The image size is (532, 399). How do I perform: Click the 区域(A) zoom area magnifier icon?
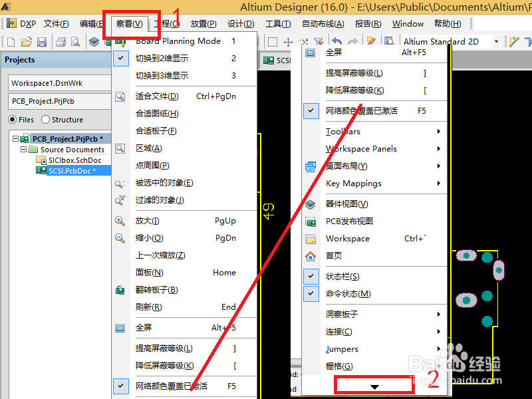(x=120, y=148)
